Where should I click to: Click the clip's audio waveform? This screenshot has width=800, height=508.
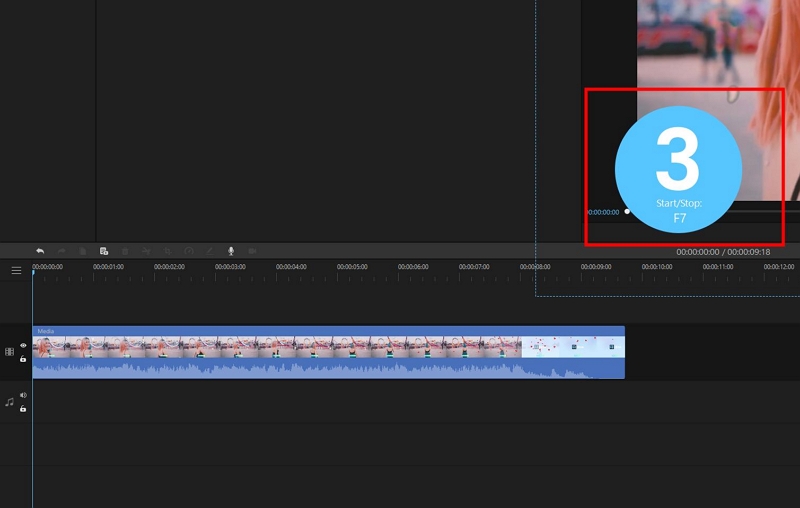(329, 368)
